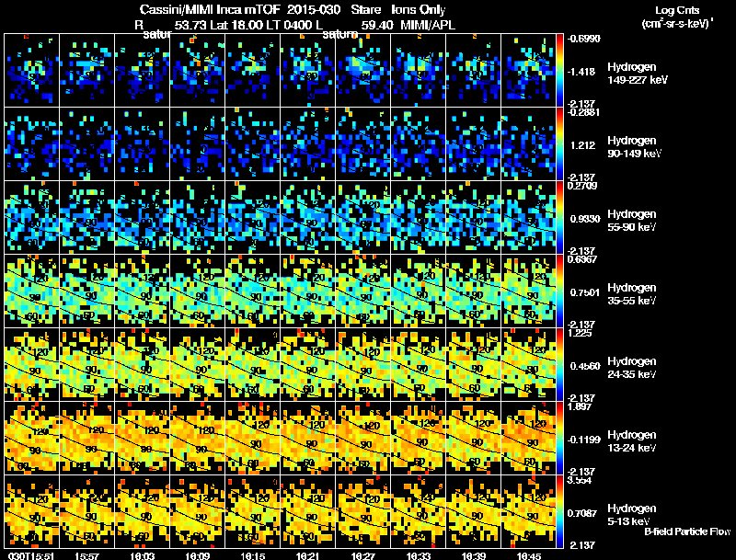The height and width of the screenshot is (560, 736).
Task: Click the '16:33' time axis label
Action: (x=419, y=555)
